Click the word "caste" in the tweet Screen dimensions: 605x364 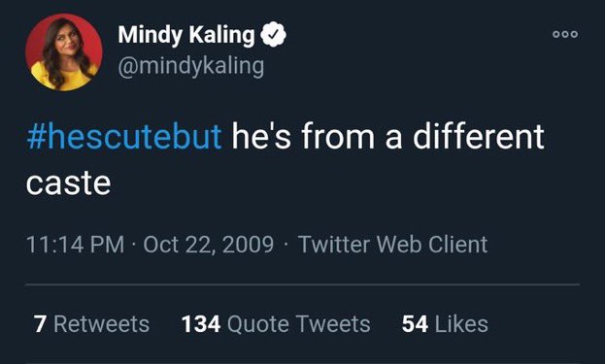pyautogui.click(x=69, y=183)
